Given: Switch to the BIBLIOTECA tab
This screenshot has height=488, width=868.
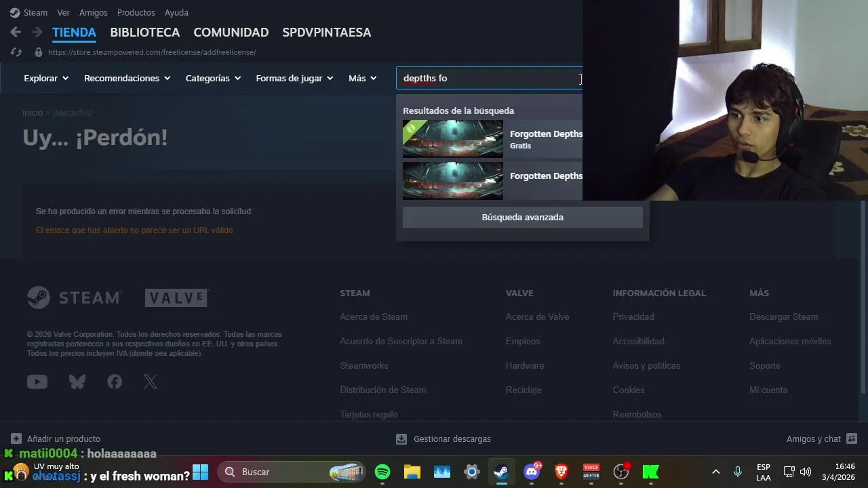Looking at the screenshot, I should click(145, 32).
